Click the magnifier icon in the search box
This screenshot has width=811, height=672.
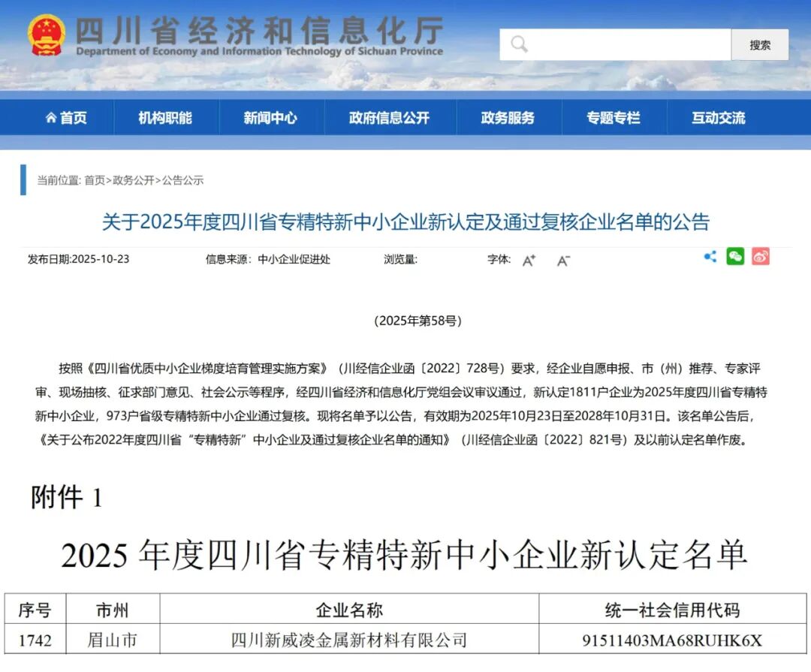coord(519,44)
